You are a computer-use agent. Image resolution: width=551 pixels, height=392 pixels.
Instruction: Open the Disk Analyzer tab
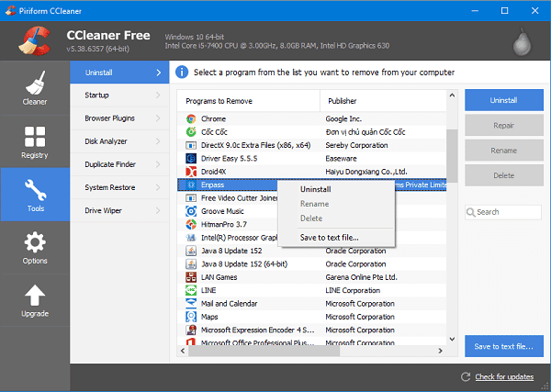click(107, 141)
